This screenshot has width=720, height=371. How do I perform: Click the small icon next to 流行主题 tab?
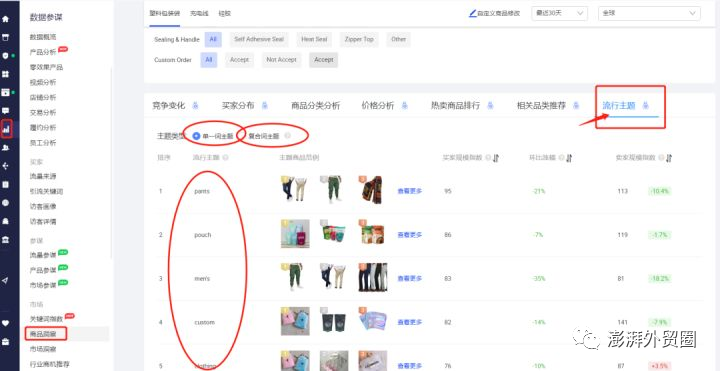click(x=646, y=106)
